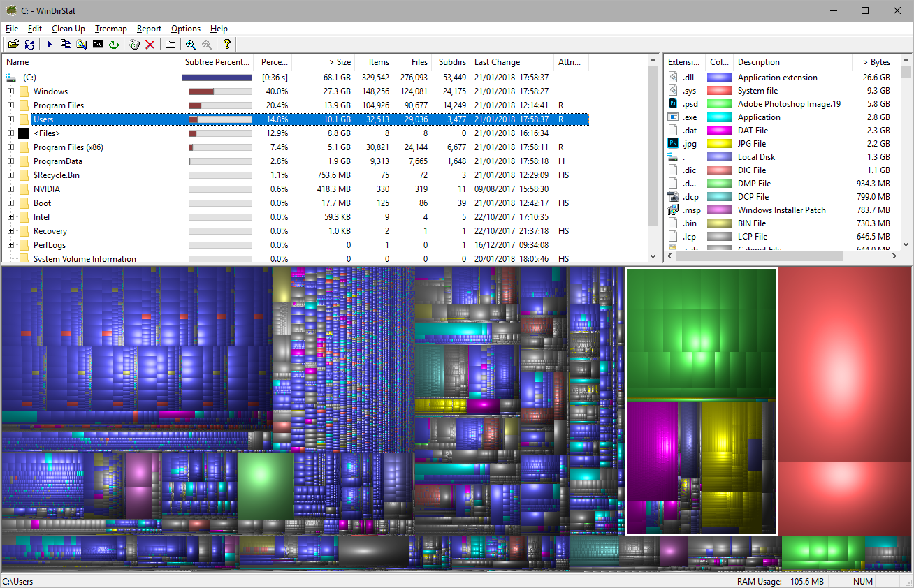Click the Copy Path toolbar icon
Screen dimensions: 914x588
click(66, 45)
